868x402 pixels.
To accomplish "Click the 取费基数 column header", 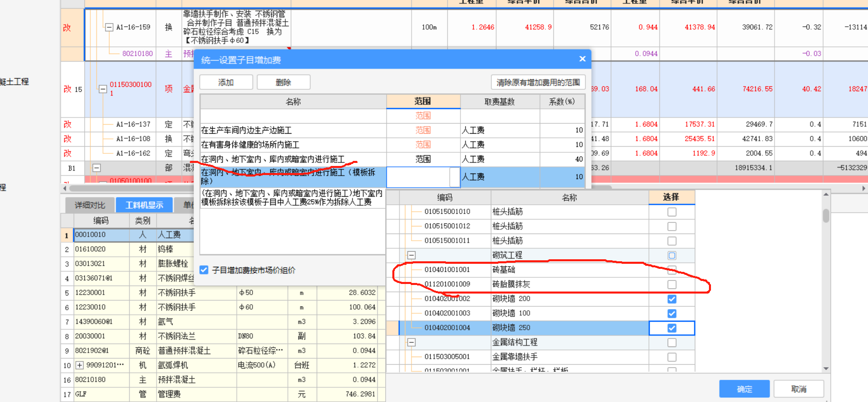I will pyautogui.click(x=500, y=101).
